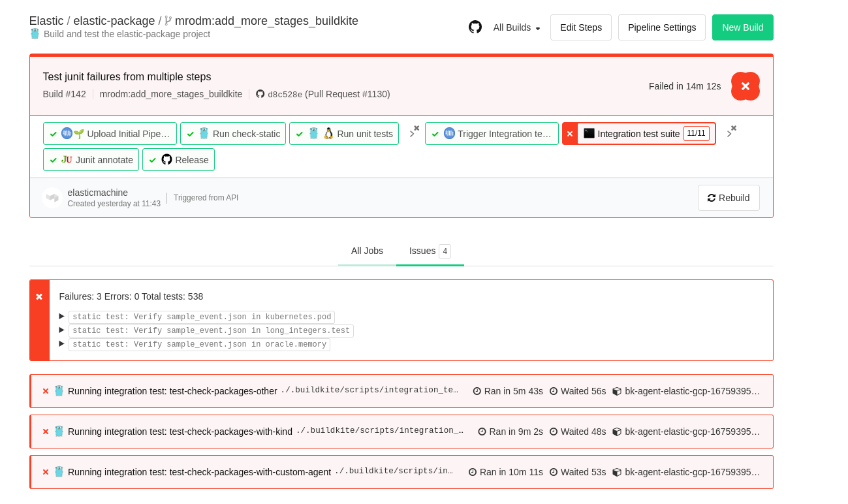Open the test-check-packages-other failed job
Screen dimensions: 848x504
[401, 391]
